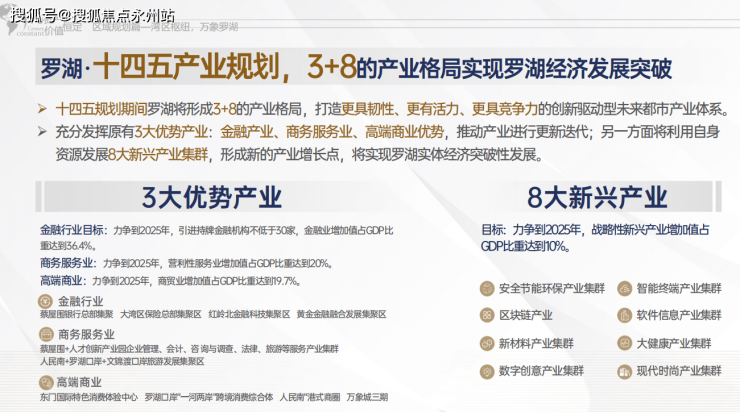
Task: Click the briefcase icon beside 商务服务业 heading
Action: pos(46,335)
